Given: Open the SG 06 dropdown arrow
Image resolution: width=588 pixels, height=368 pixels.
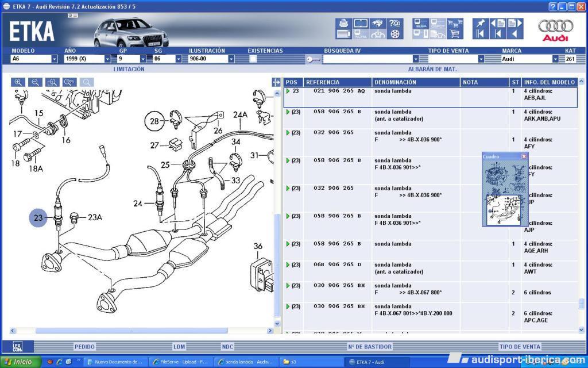Looking at the screenshot, I should (179, 59).
